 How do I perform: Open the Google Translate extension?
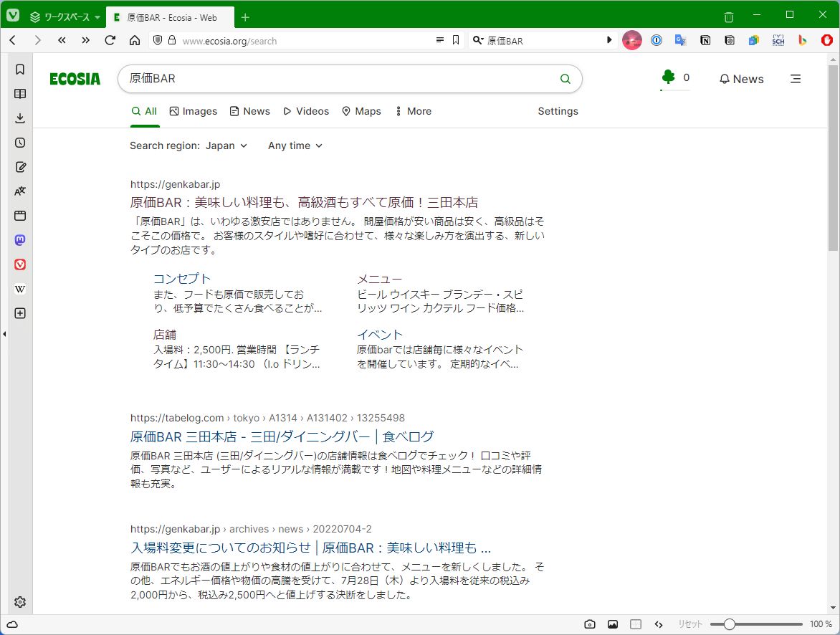680,40
